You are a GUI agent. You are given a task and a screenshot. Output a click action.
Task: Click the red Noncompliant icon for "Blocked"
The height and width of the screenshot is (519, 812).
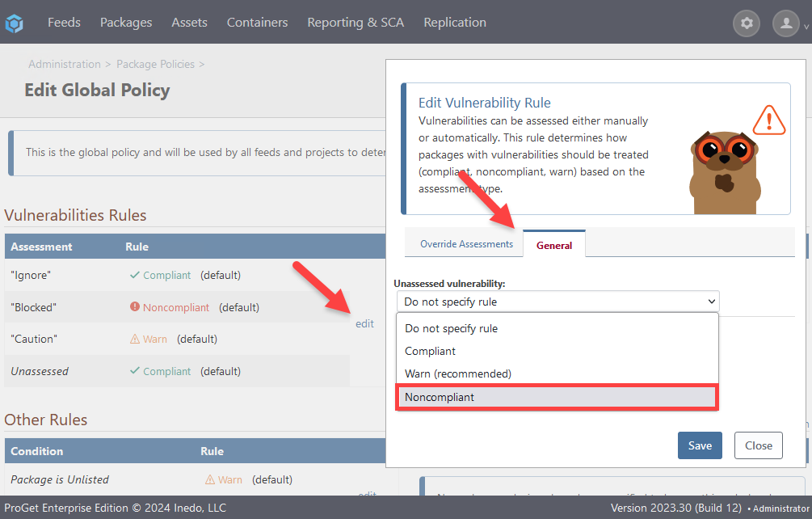(135, 308)
